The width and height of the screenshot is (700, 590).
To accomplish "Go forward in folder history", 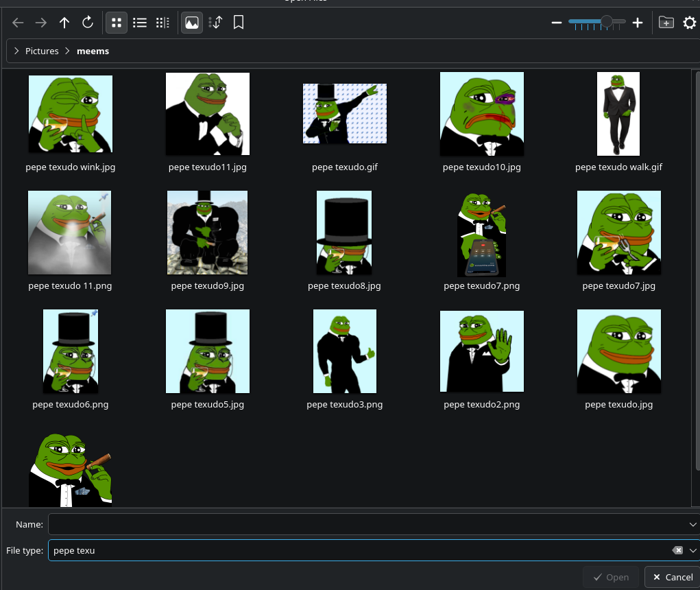I will click(41, 23).
